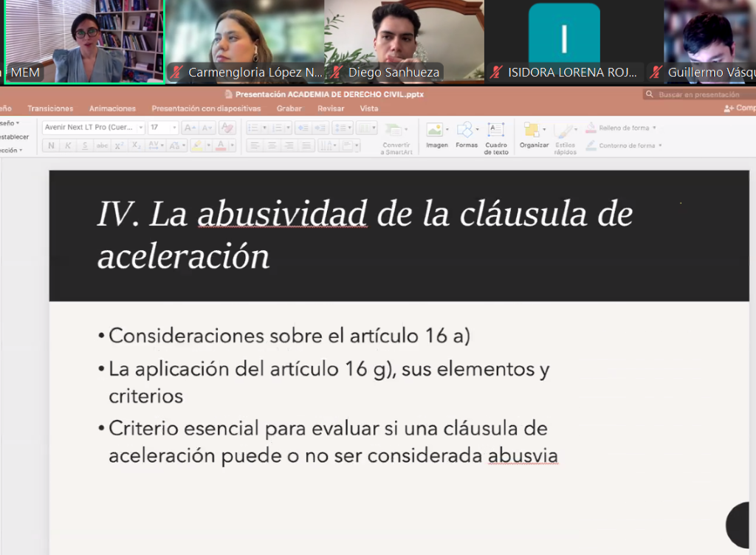
Task: Click the bulleted list icon
Action: 252,128
